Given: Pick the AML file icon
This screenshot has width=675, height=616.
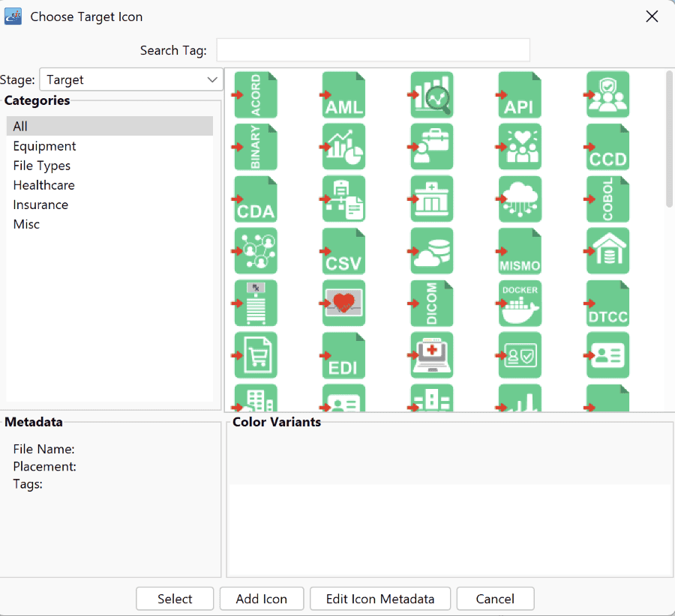Looking at the screenshot, I should (x=343, y=94).
